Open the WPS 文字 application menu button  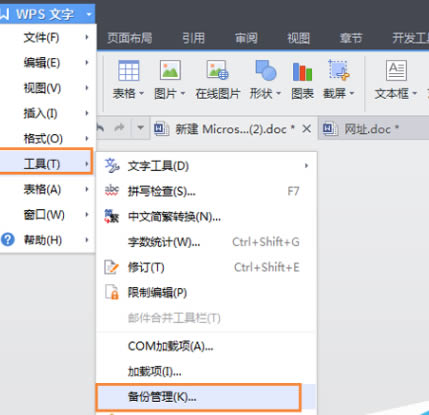[47, 14]
